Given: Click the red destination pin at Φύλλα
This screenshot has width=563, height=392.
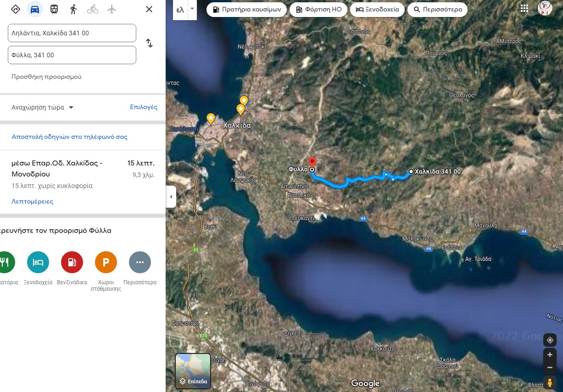Looking at the screenshot, I should tap(312, 162).
